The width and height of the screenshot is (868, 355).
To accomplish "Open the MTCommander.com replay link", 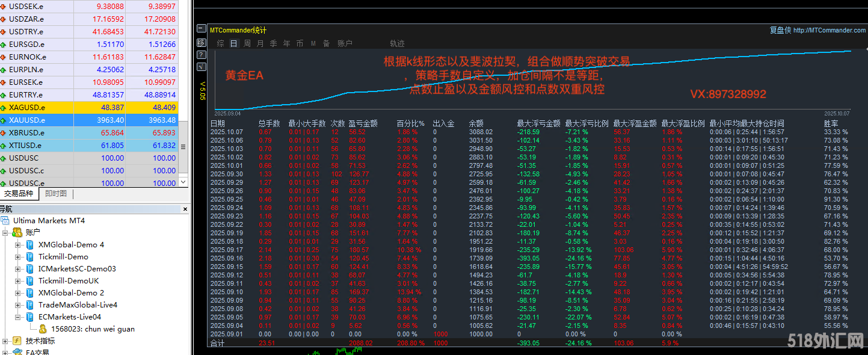I will pos(830,29).
